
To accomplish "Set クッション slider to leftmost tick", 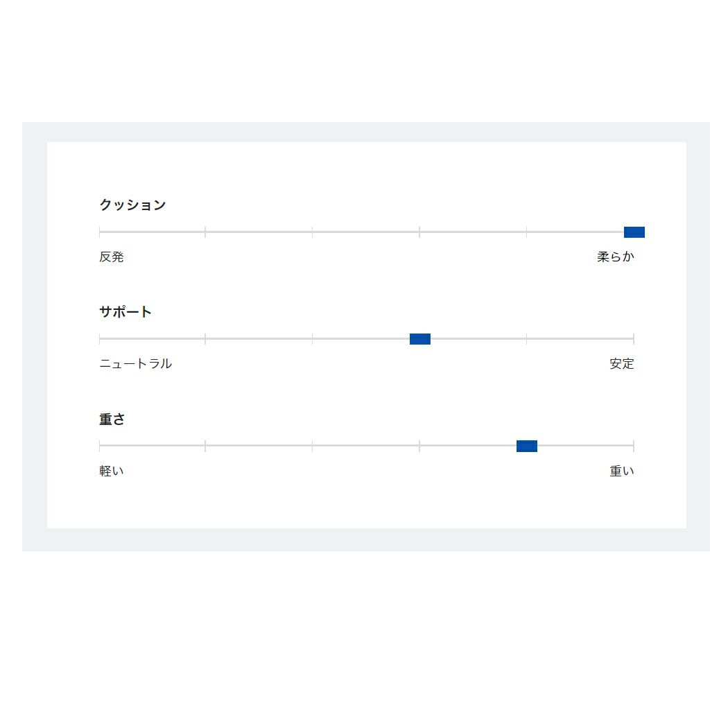I will coord(100,232).
